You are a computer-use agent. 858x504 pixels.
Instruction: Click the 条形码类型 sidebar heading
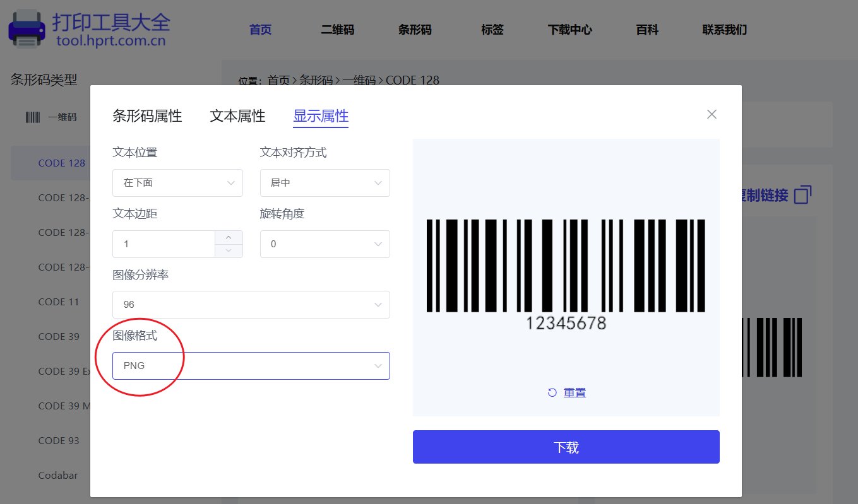pos(44,79)
